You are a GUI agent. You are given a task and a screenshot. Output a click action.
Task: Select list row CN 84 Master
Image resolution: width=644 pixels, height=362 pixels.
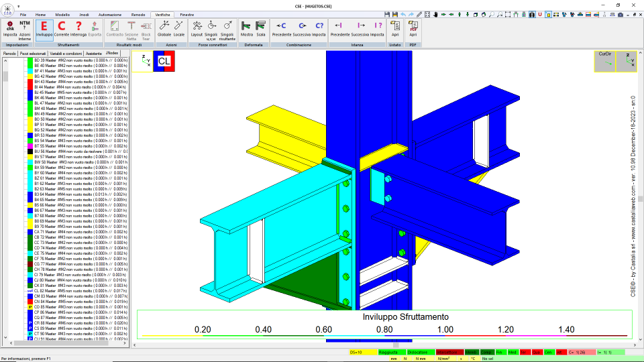pos(80,301)
